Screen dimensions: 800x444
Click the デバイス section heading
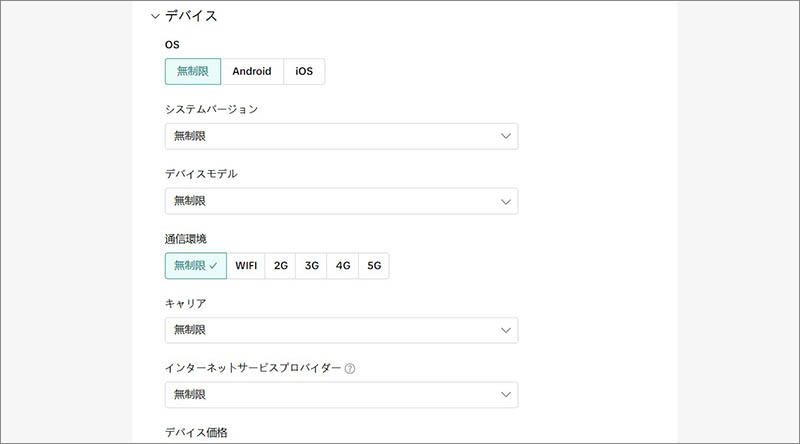[192, 16]
